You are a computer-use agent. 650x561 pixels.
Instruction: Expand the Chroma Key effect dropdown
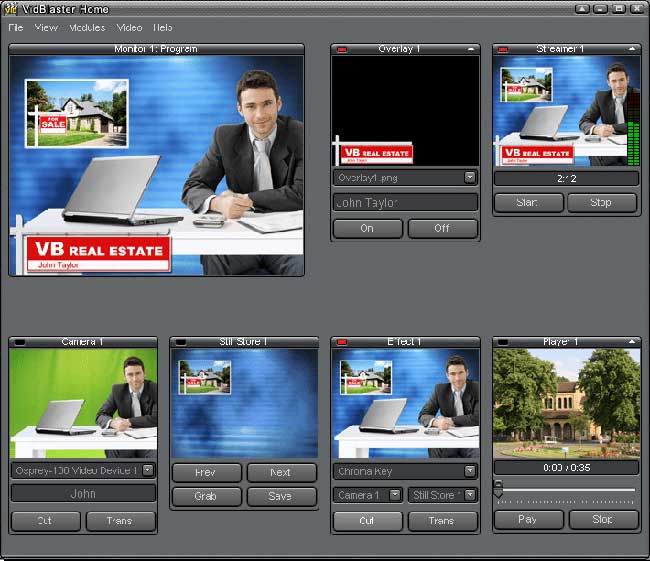click(470, 471)
